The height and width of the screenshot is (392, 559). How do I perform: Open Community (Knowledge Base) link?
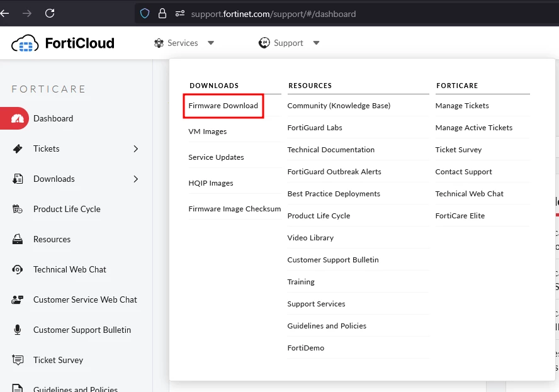(x=339, y=106)
